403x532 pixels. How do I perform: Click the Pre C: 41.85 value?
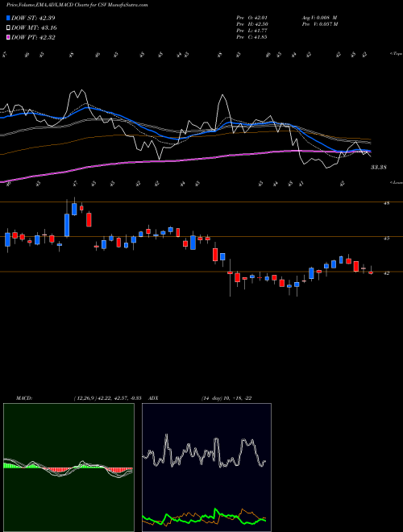coord(251,37)
